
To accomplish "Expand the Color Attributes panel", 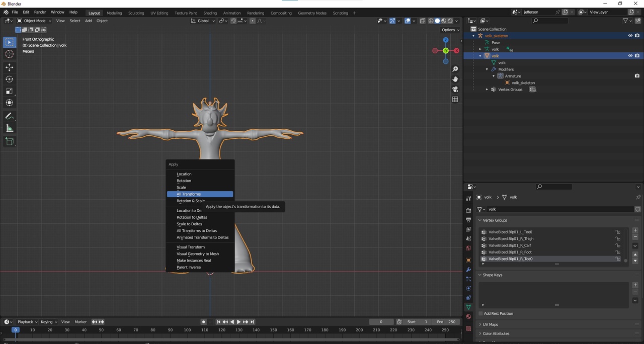I will [558, 333].
